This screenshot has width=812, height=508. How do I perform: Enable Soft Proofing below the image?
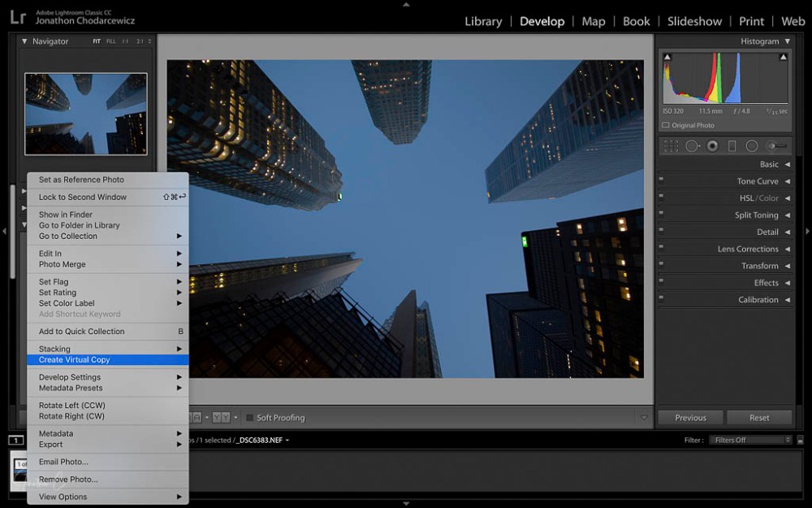(x=249, y=417)
